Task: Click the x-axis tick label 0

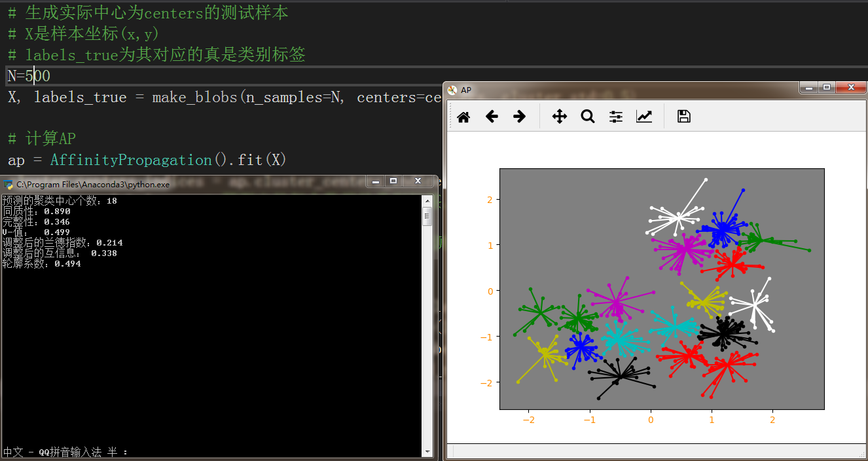Action: tap(651, 420)
